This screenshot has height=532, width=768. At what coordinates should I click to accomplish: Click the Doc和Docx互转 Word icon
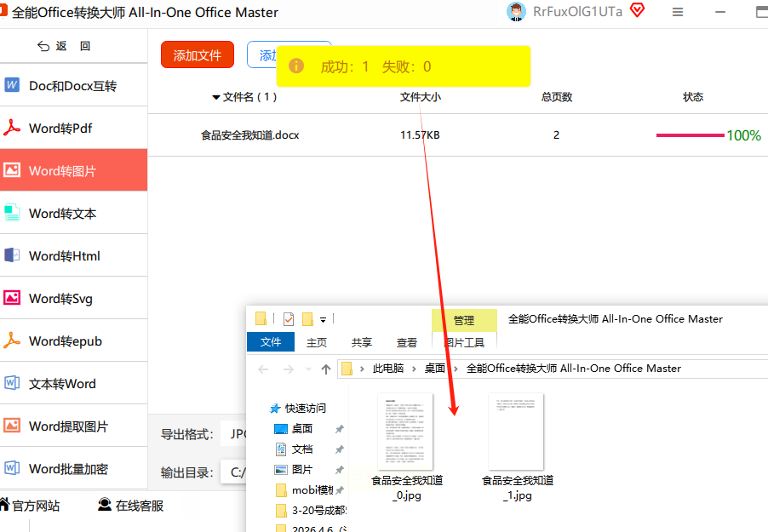[x=12, y=85]
